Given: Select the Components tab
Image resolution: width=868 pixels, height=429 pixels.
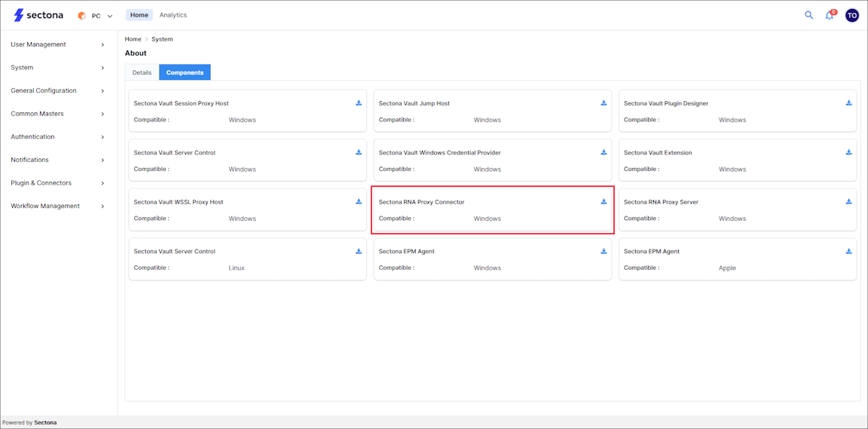Looking at the screenshot, I should [185, 72].
